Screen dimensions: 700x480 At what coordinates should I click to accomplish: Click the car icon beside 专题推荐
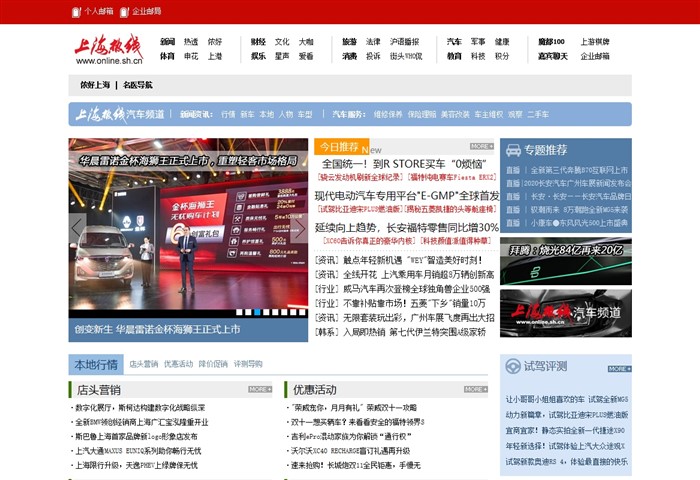(513, 150)
